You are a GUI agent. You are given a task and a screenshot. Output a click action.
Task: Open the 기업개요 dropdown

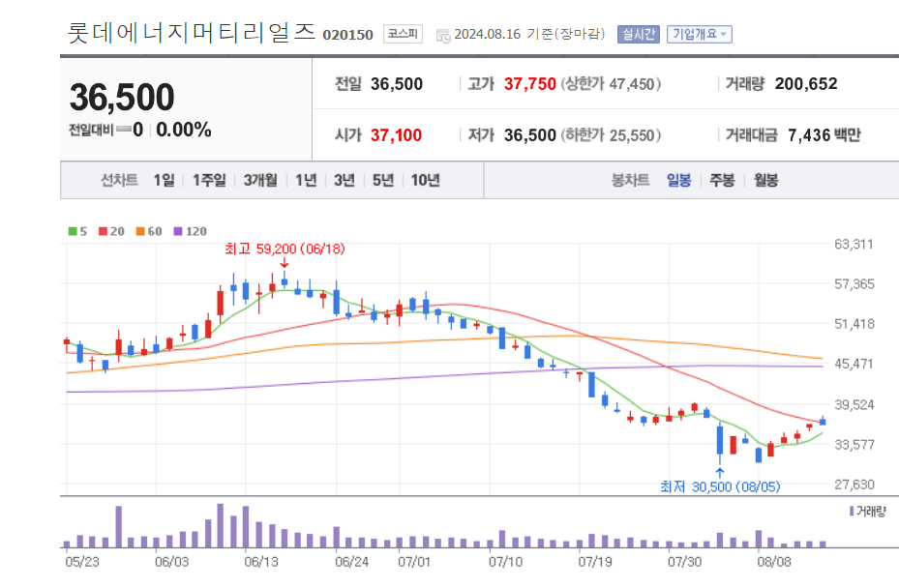697,33
